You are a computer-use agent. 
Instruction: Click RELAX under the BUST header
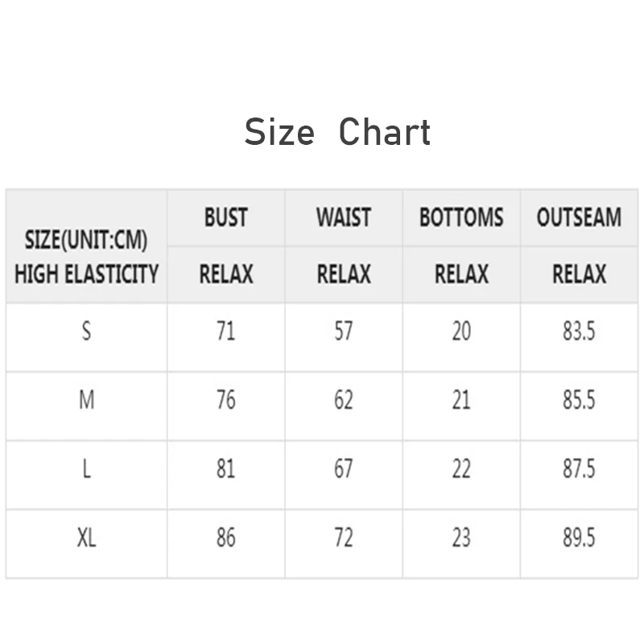click(x=225, y=275)
